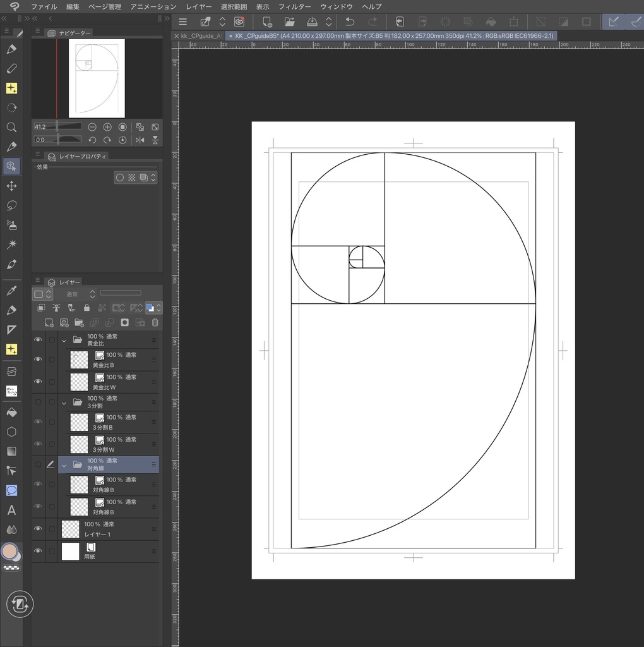Flip canvas horizontally in Navigator
This screenshot has width=644, height=647.
click(140, 140)
